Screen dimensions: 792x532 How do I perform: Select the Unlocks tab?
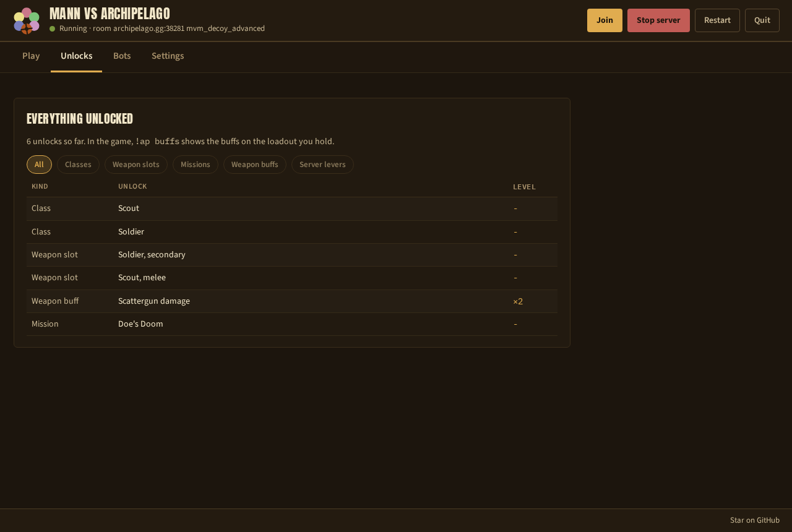[x=77, y=56]
